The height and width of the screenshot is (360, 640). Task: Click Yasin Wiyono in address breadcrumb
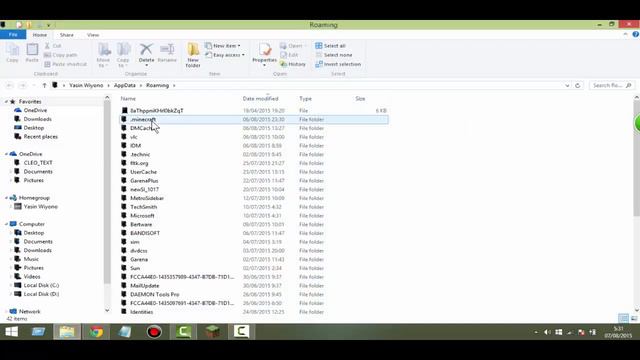(x=86, y=85)
